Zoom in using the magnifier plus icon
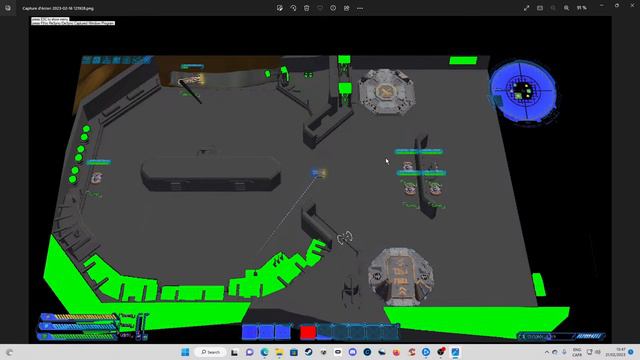The height and width of the screenshot is (360, 640). 567,8
